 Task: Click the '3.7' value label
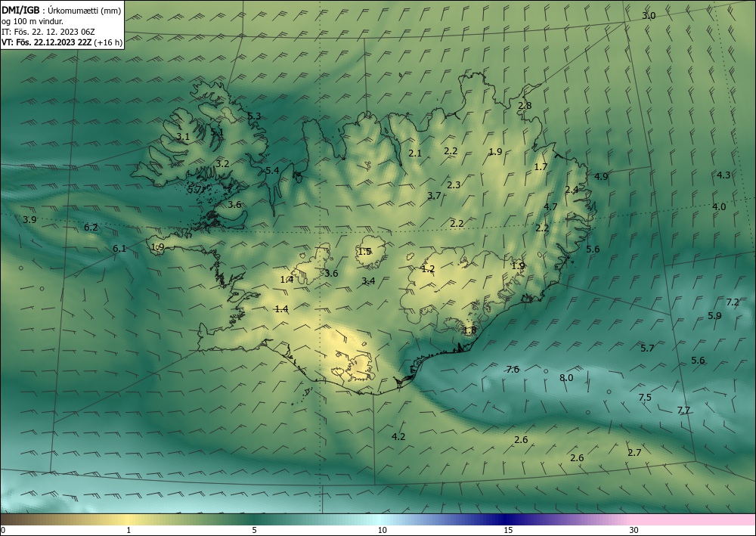tap(434, 195)
